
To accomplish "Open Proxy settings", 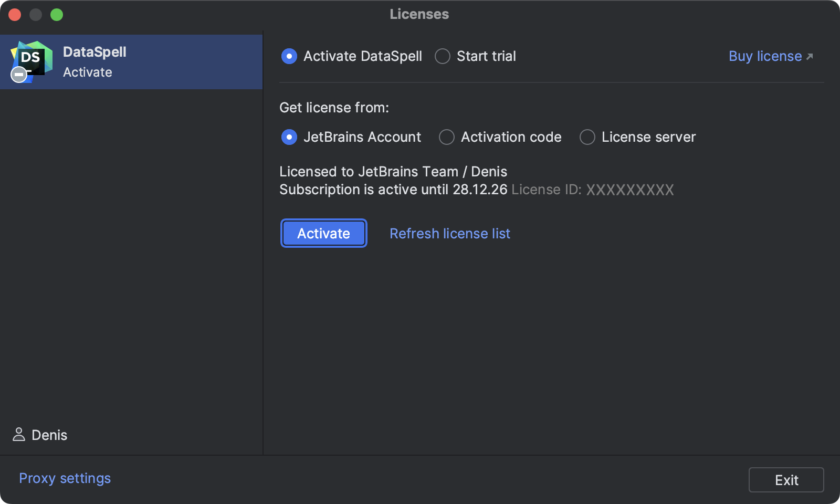I will 64,478.
